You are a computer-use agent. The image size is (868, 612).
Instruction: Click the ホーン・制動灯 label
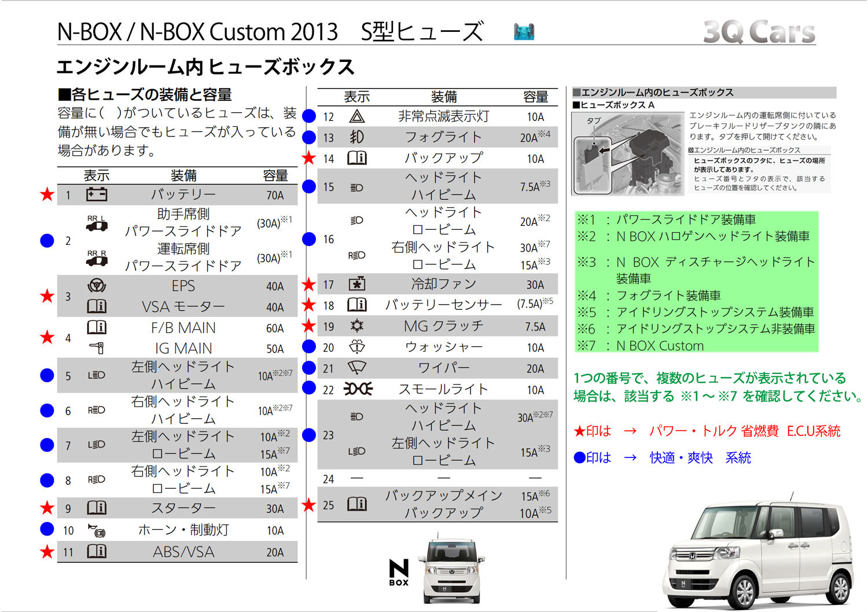[183, 530]
